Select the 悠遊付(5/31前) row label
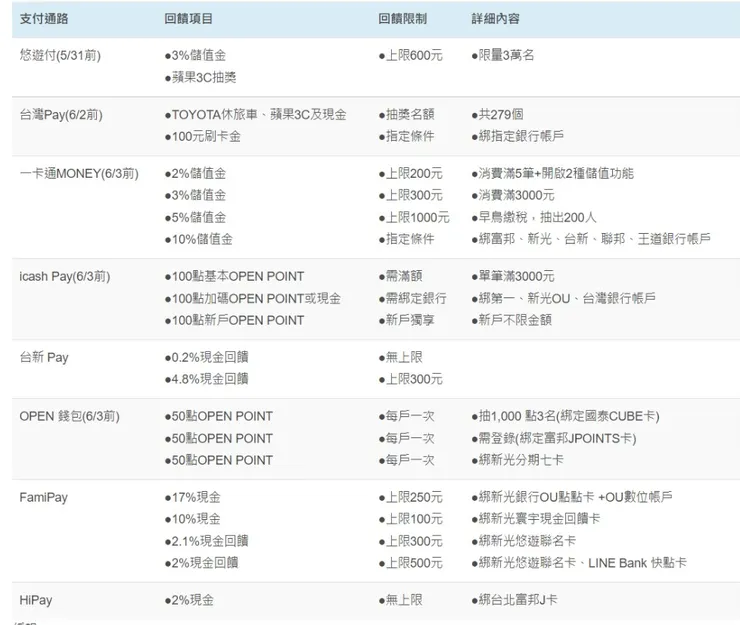The width and height of the screenshot is (740, 625). tap(60, 56)
